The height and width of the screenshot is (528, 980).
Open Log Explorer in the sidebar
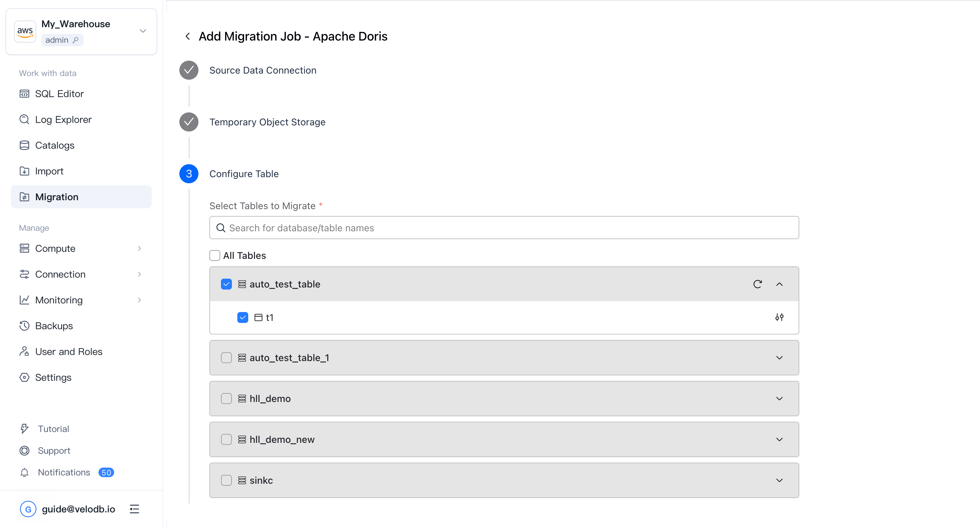pyautogui.click(x=63, y=119)
